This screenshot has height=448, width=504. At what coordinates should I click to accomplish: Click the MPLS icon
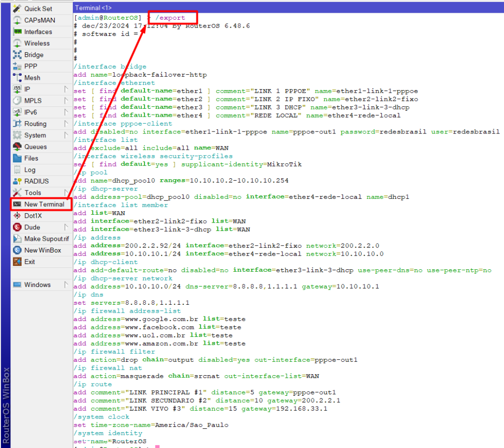pos(17,100)
